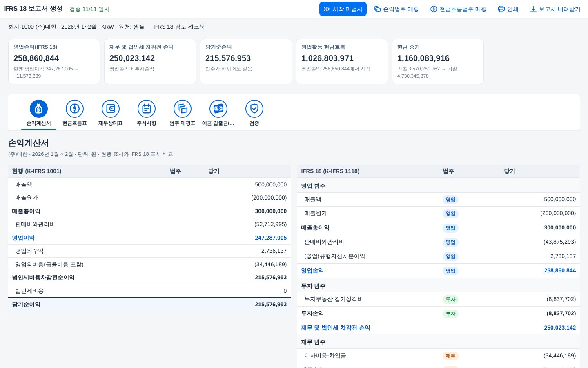The width and height of the screenshot is (588, 368).
Task: Click the 판매비와관리비 row in the 현행 table
Action: [x=149, y=224]
